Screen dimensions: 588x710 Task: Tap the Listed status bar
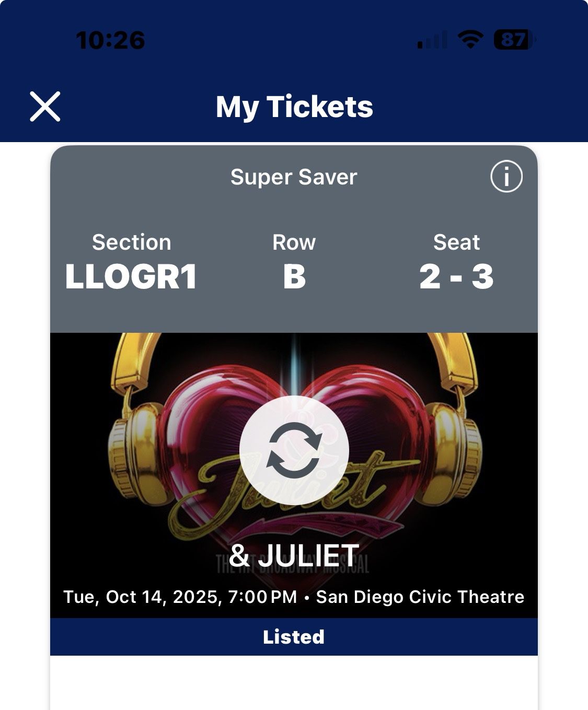pyautogui.click(x=294, y=637)
